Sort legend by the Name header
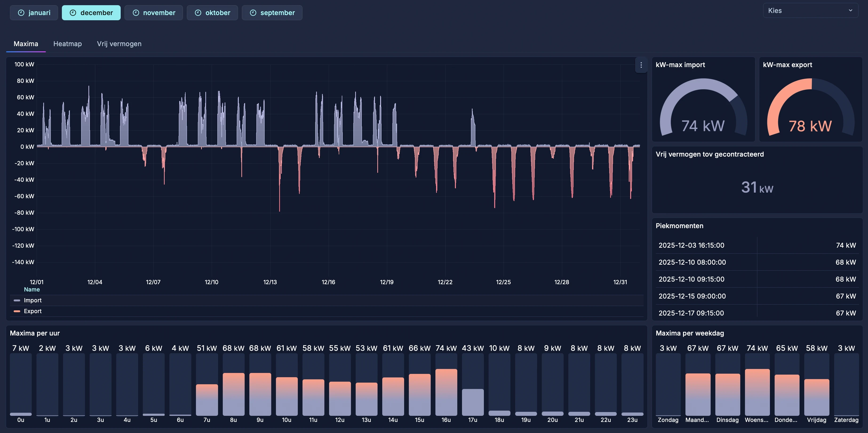The height and width of the screenshot is (433, 868). 32,290
